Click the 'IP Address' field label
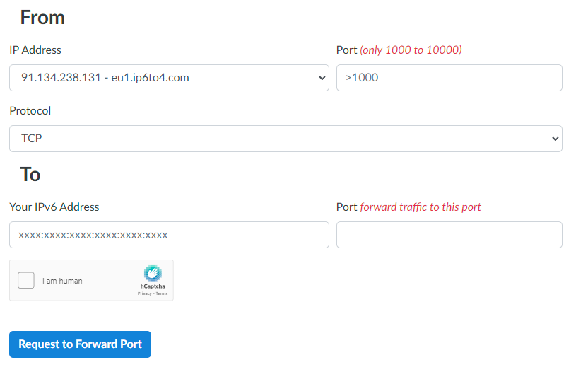Viewport: 588px width, 372px height. [x=35, y=50]
